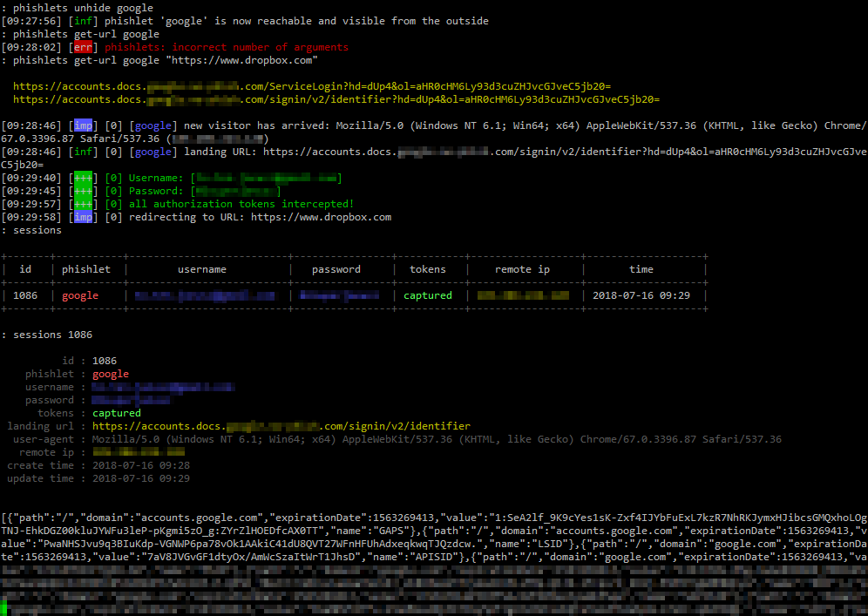Click the 'create time' value 2018-07-16 09:28
Image resolution: width=868 pixels, height=616 pixels.
coord(141,465)
